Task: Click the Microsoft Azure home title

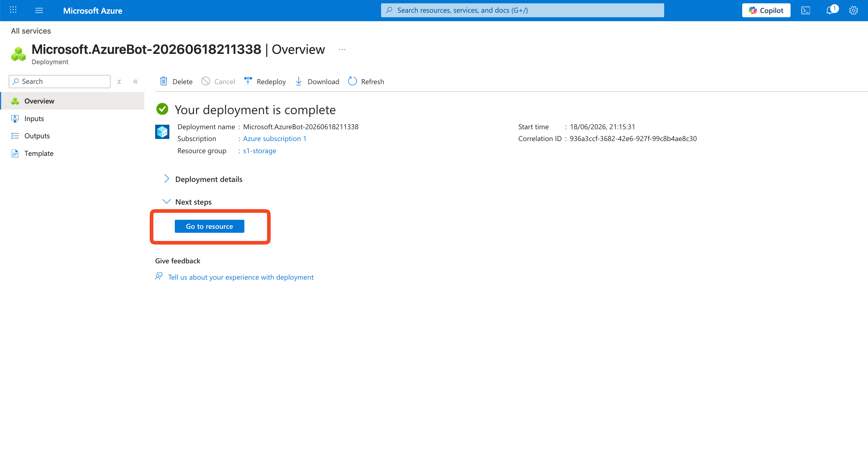Action: [93, 11]
